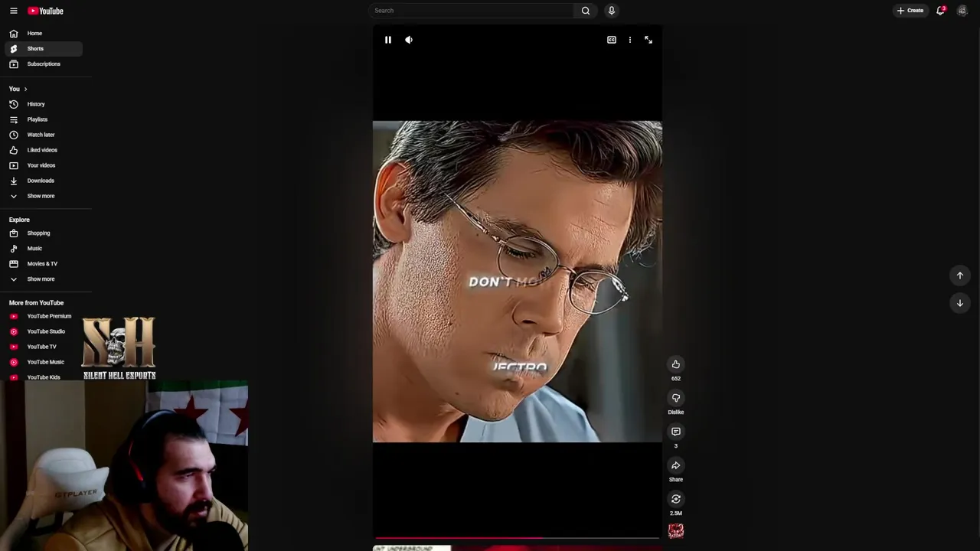Open Liked videos
This screenshot has width=980, height=551.
[x=44, y=150]
